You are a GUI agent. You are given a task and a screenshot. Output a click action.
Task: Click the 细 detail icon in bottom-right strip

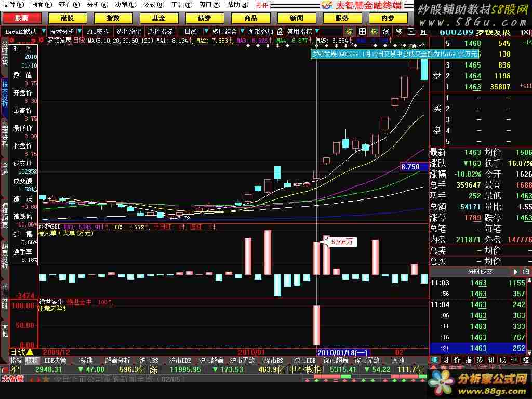tap(435, 360)
